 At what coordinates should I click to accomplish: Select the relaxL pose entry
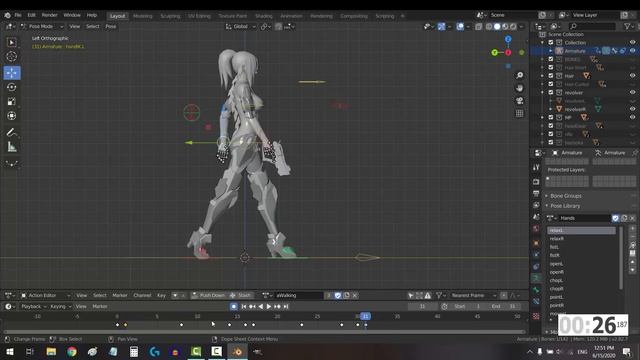581,231
